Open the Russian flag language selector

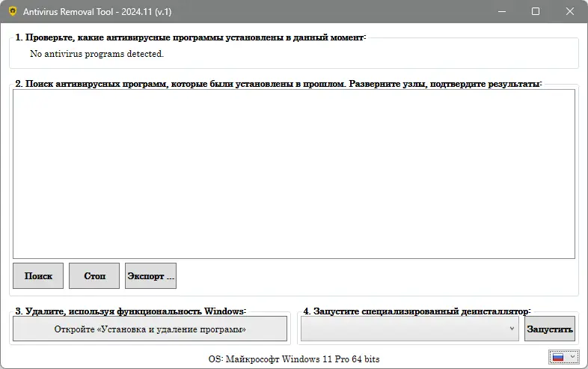coord(563,357)
